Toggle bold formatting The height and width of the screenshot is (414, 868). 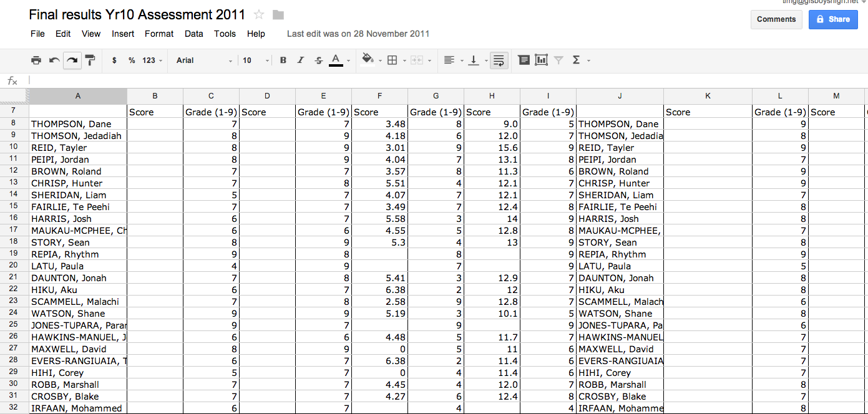283,60
